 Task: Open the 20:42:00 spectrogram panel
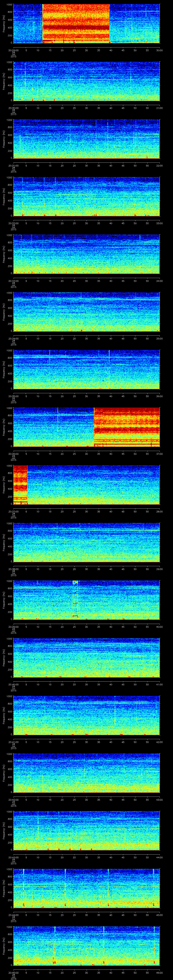click(x=87, y=773)
